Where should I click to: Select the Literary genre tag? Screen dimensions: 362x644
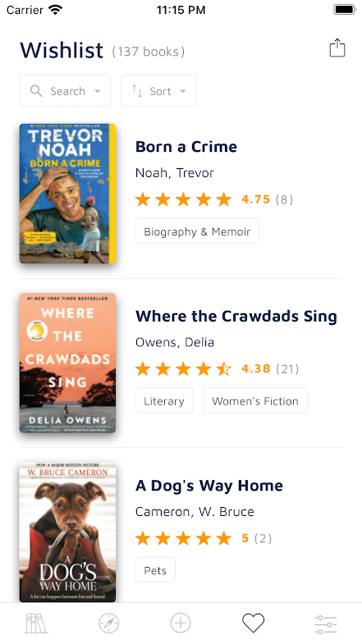pos(164,400)
